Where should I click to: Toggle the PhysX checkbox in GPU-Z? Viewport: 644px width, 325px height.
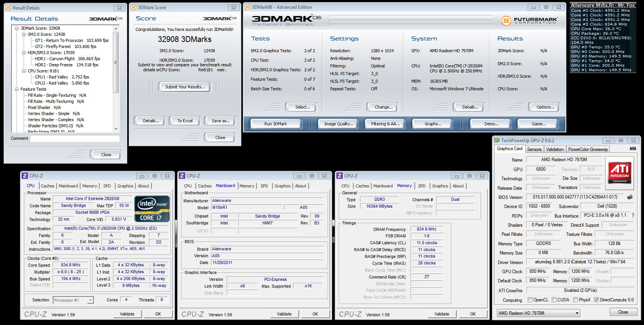pos(575,300)
